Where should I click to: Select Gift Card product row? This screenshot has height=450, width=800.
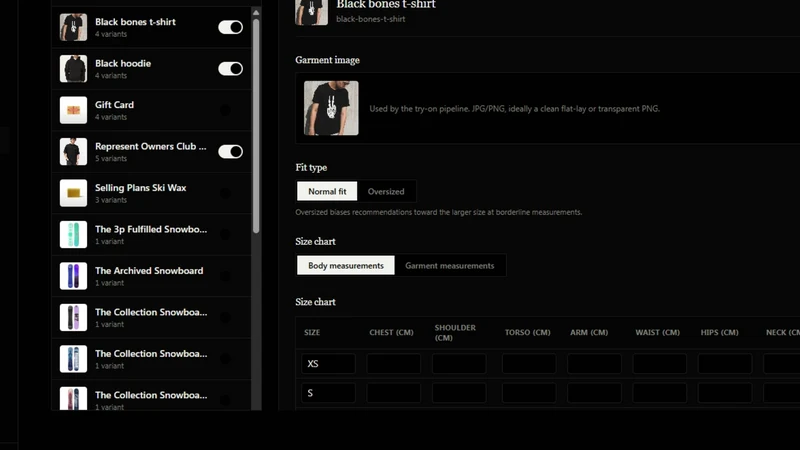[x=152, y=110]
